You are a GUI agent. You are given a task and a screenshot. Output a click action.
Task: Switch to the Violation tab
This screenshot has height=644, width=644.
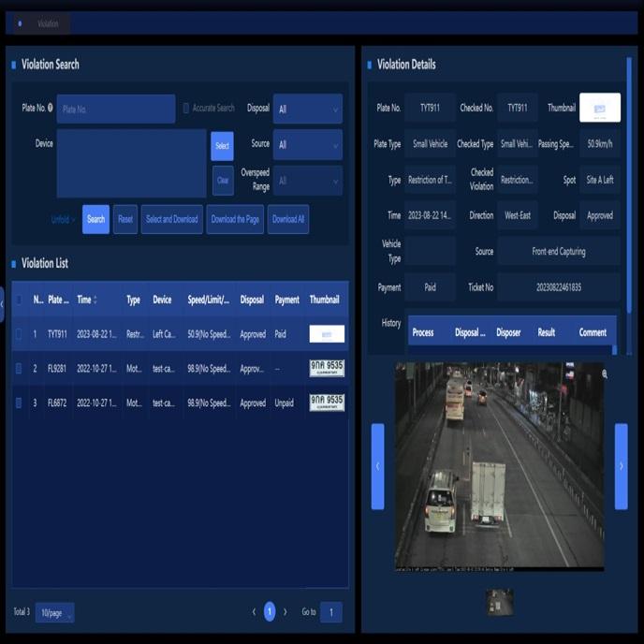42,23
